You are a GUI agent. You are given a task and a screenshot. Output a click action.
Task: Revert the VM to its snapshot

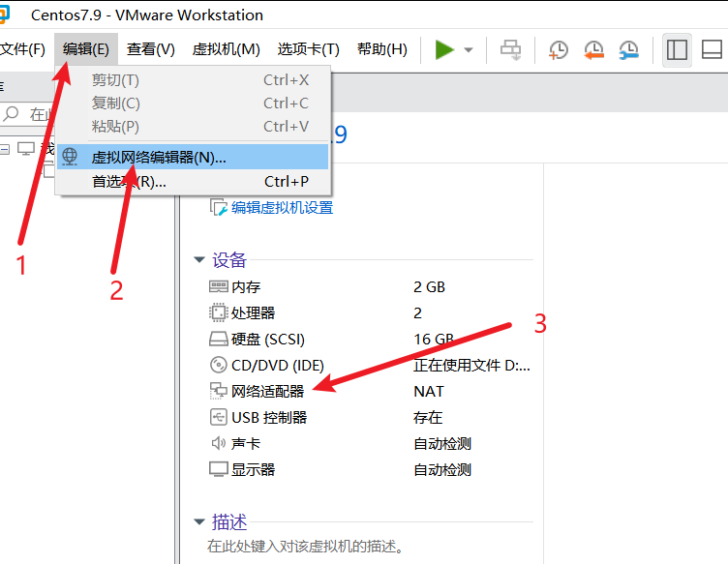point(593,49)
